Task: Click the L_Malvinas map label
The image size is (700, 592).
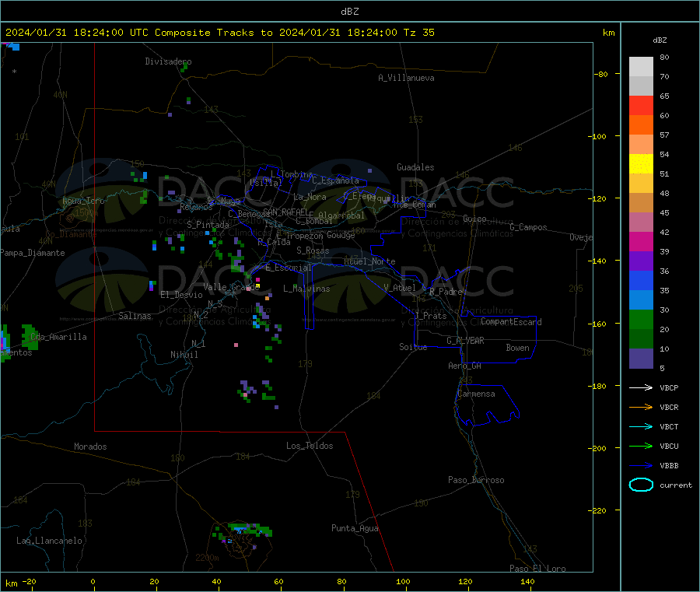Action: click(x=306, y=289)
